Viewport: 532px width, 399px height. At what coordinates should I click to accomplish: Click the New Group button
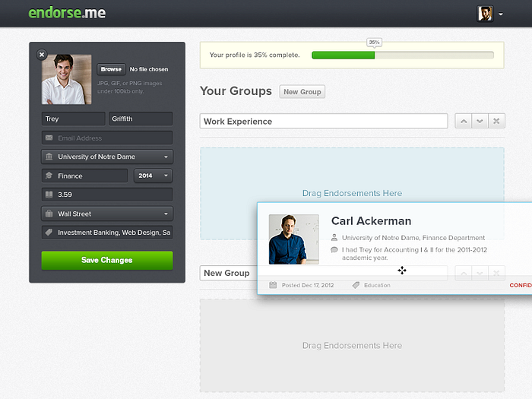(302, 92)
